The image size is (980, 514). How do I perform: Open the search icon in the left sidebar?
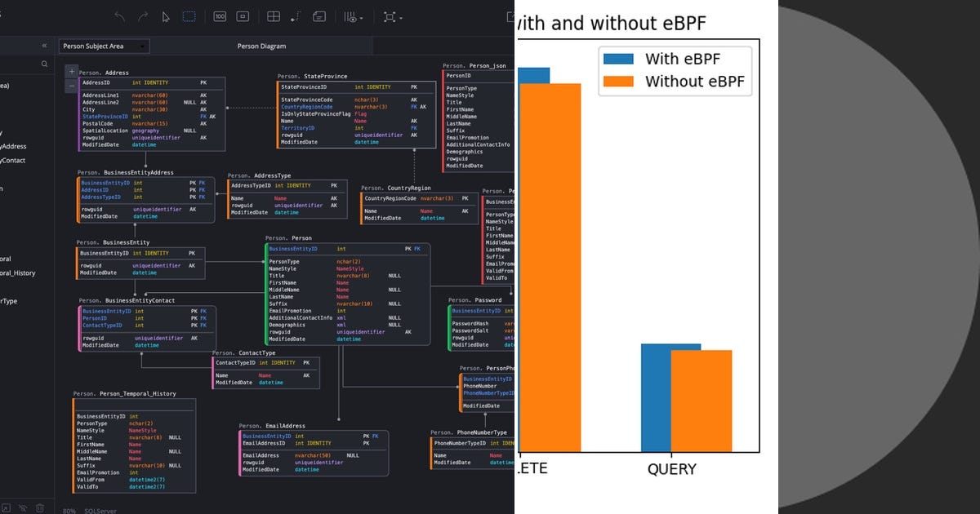click(x=44, y=63)
